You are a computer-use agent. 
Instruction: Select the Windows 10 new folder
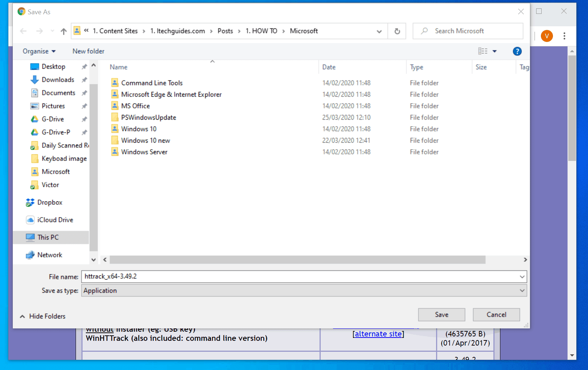tap(146, 140)
